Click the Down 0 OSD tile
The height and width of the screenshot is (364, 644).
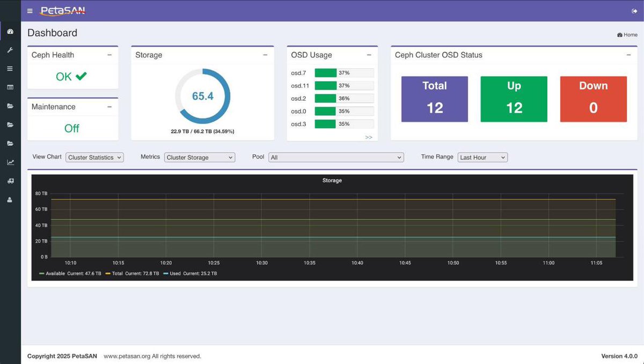coord(594,99)
